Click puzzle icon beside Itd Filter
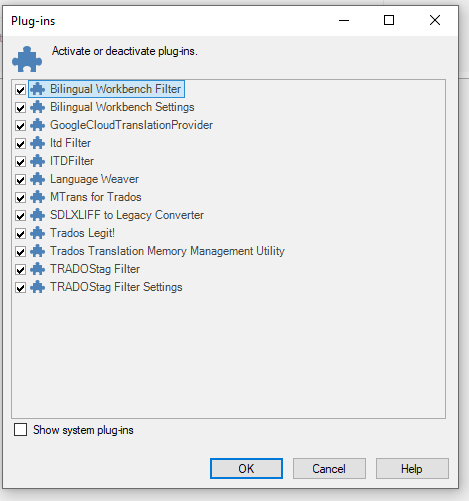Image resolution: width=469 pixels, height=501 pixels. coord(37,143)
